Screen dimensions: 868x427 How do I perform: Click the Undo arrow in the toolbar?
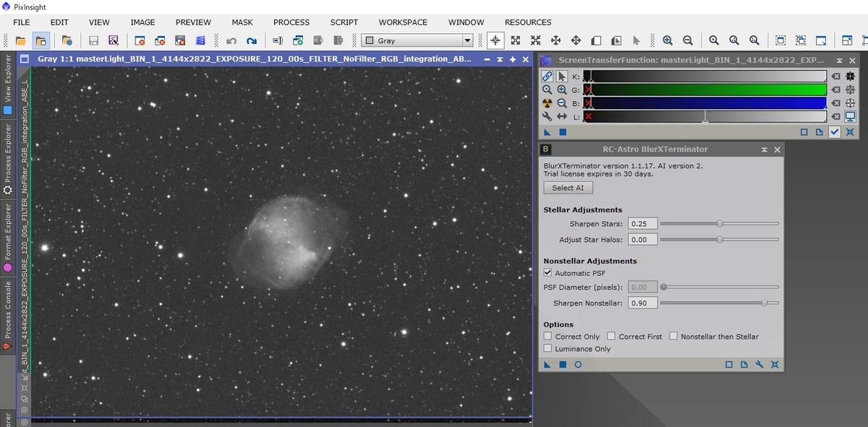[x=231, y=40]
